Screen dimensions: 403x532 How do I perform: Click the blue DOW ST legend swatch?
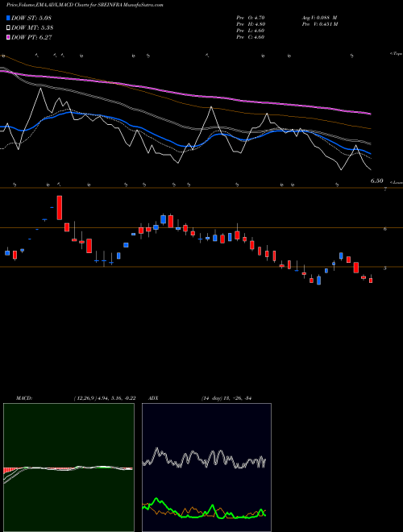9,18
